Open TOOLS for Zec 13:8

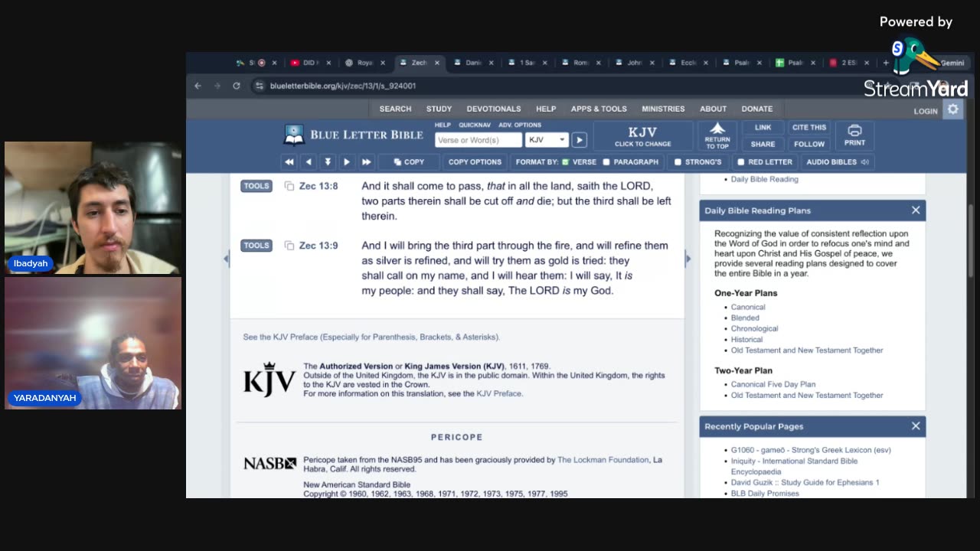click(x=256, y=186)
